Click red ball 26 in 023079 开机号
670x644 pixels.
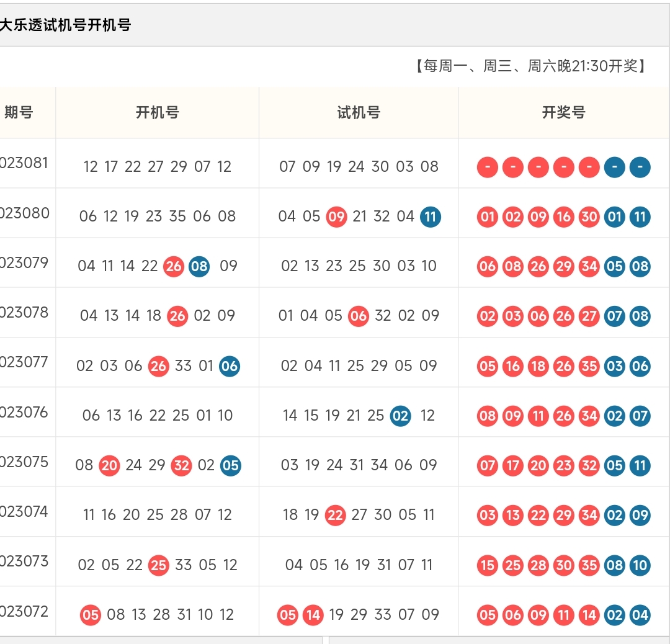(x=174, y=266)
